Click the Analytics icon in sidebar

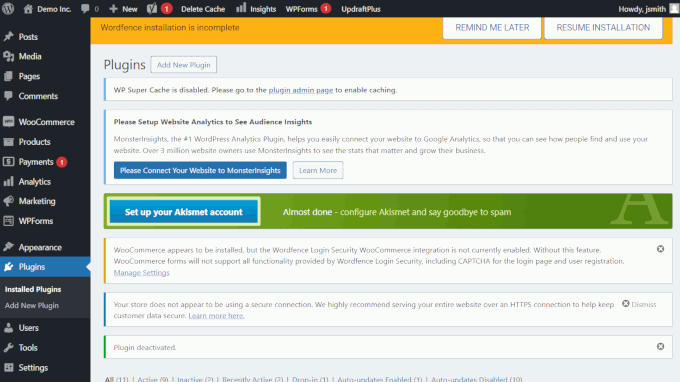(x=9, y=182)
